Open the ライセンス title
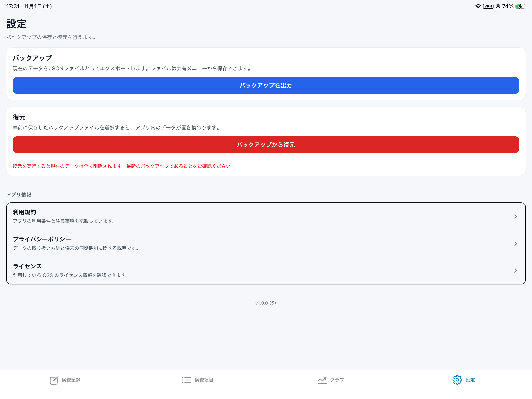Viewport: 532px width, 399px height. (x=27, y=266)
